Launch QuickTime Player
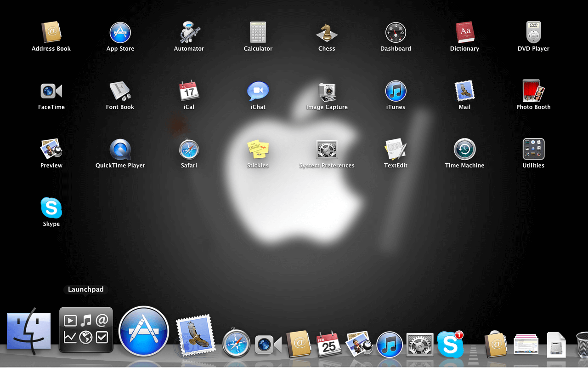 click(120, 149)
